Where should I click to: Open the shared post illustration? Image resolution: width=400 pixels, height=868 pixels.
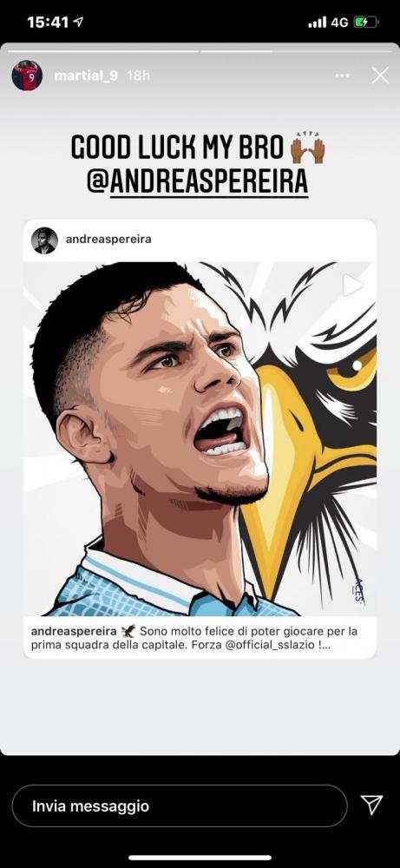tap(200, 439)
